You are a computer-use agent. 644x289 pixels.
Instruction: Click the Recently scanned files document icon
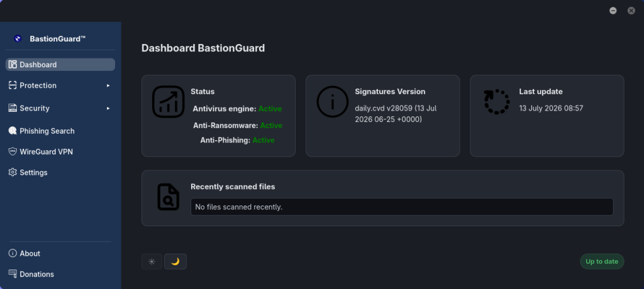(169, 197)
